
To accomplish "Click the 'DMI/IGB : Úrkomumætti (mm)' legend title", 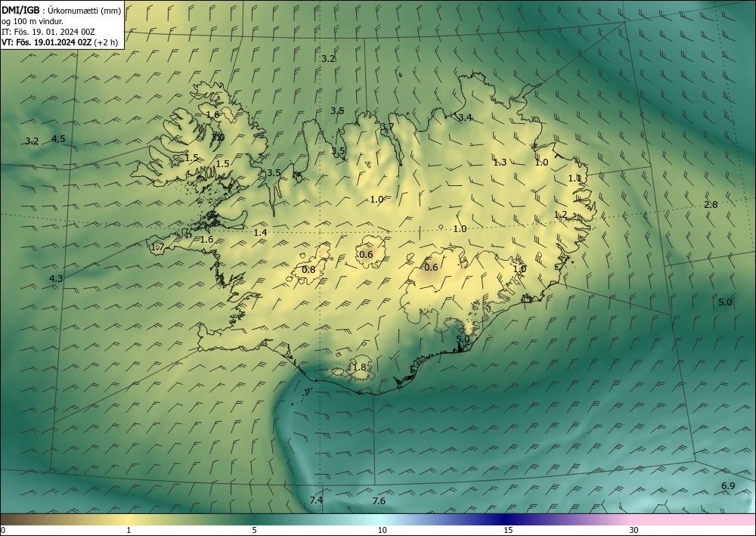I will click(x=61, y=11).
